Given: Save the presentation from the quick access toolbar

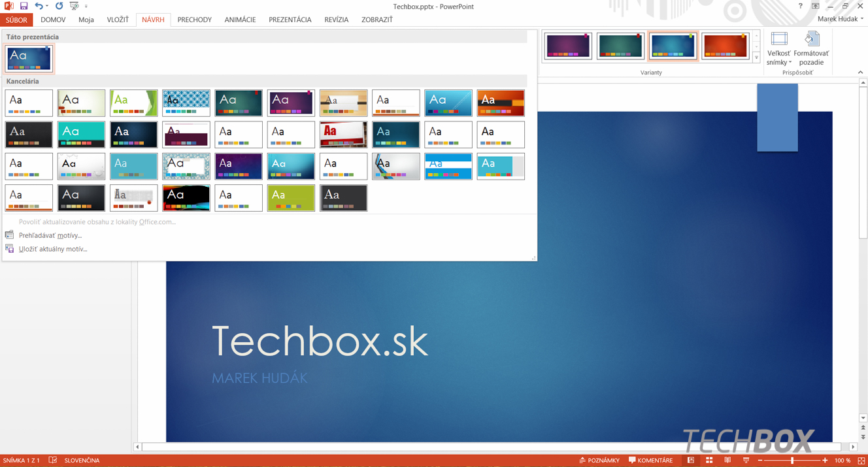Looking at the screenshot, I should [24, 6].
